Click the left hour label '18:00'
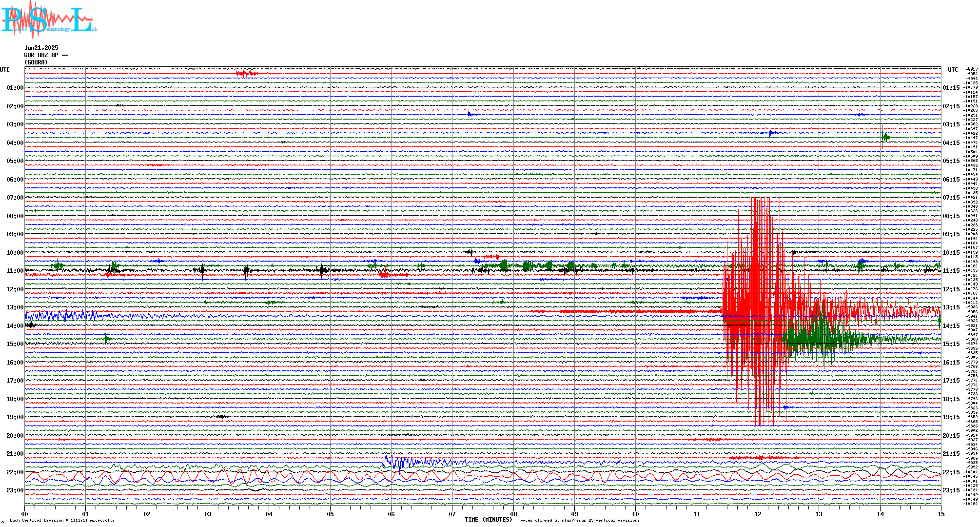This screenshot has width=980, height=527. [15, 399]
